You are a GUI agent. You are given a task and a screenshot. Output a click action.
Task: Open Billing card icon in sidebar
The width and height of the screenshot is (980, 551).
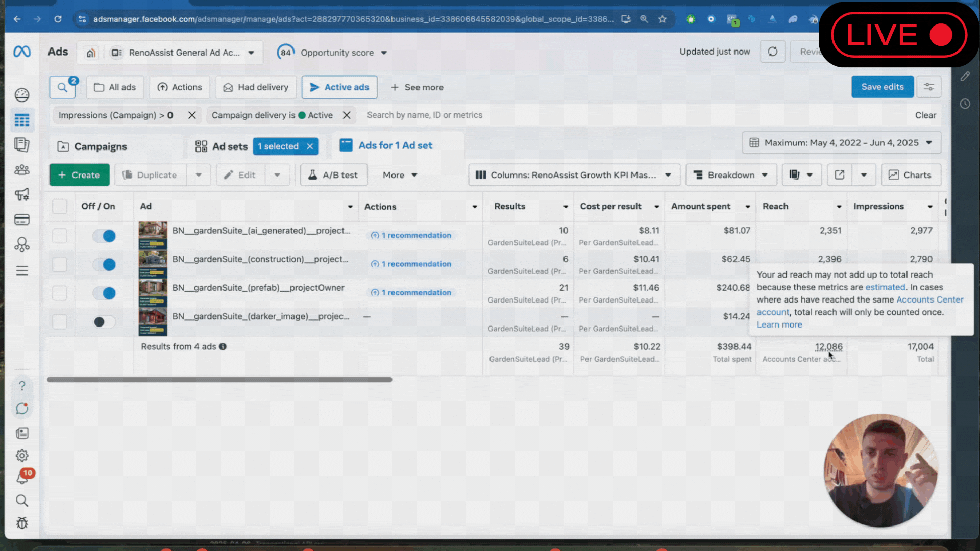pyautogui.click(x=22, y=220)
